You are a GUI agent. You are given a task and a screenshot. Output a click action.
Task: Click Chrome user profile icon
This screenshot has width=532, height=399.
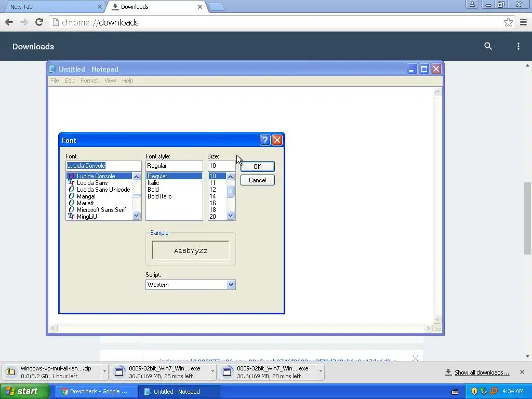click(x=472, y=4)
